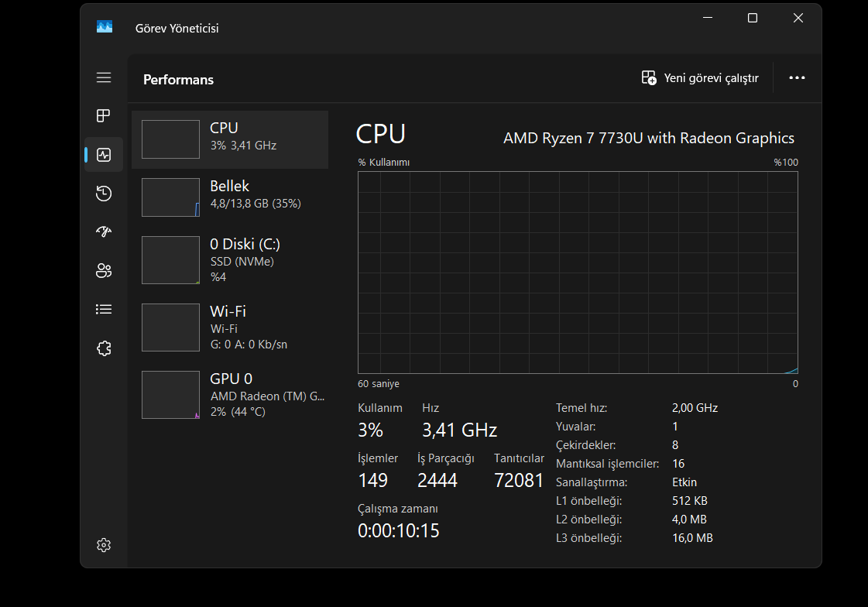Click the 2% (44 °C) GPU text
This screenshot has width=868, height=607.
[238, 412]
